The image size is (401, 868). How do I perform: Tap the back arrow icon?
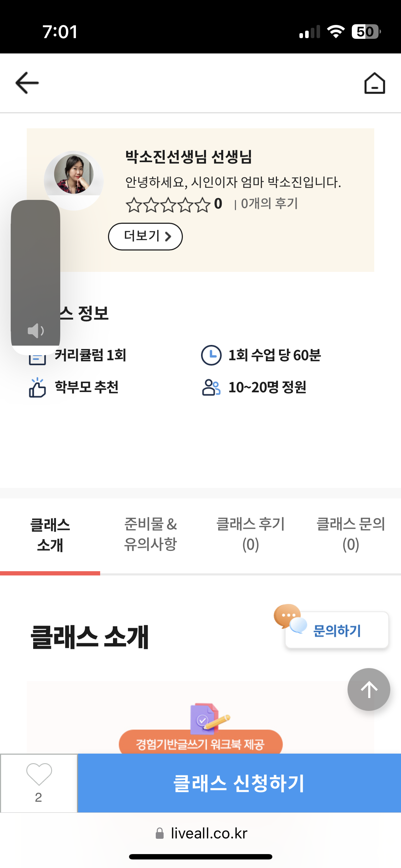click(x=27, y=83)
